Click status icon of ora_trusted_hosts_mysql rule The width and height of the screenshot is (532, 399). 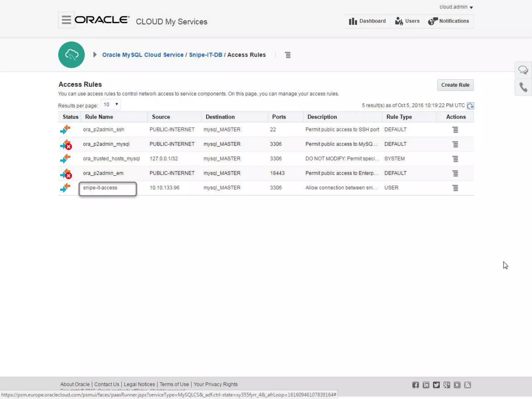[x=65, y=158]
